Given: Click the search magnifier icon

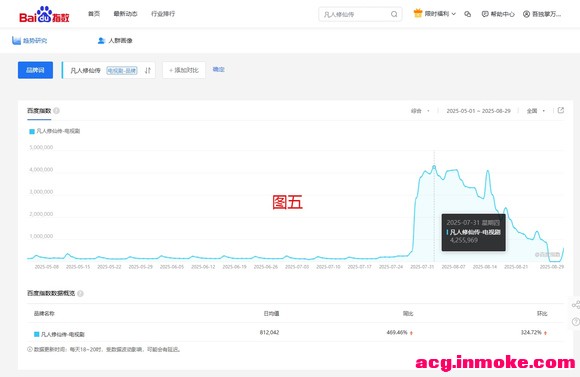Looking at the screenshot, I should click(394, 14).
